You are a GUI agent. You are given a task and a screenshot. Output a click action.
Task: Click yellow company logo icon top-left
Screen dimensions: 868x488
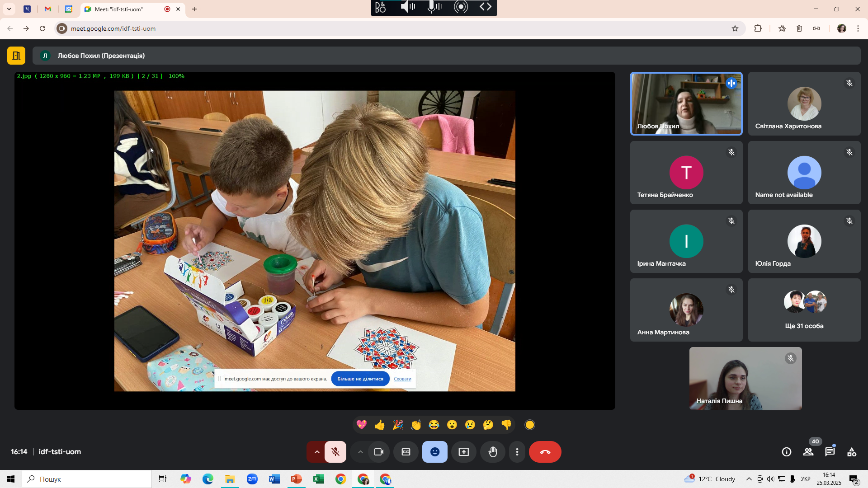point(16,56)
